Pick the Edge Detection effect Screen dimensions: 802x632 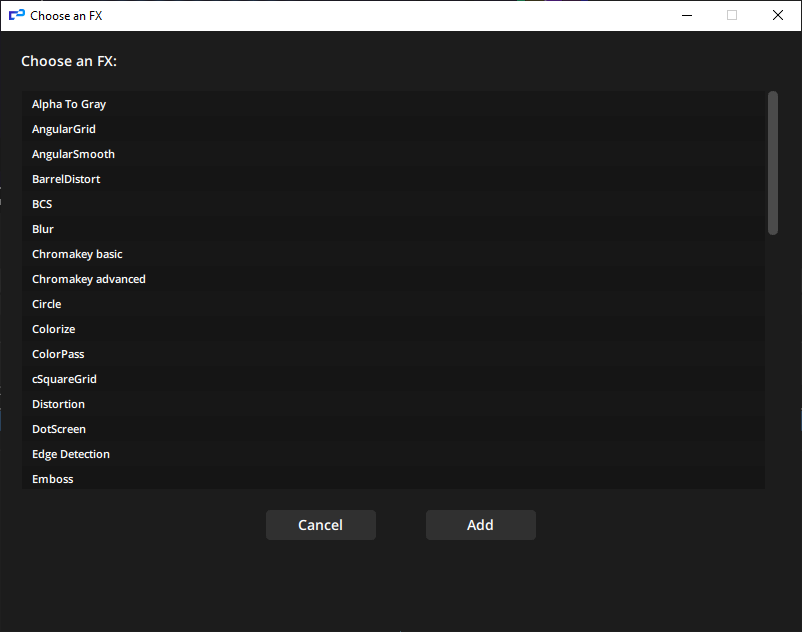click(x=393, y=455)
